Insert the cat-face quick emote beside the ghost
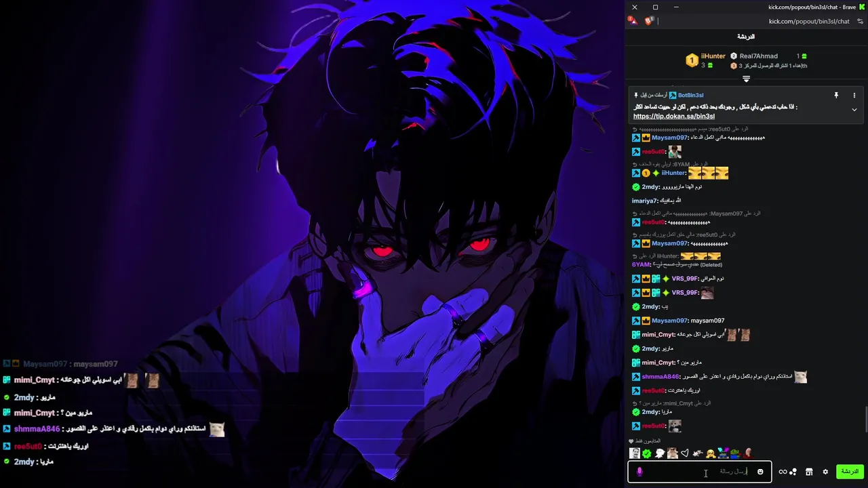 coord(672,453)
